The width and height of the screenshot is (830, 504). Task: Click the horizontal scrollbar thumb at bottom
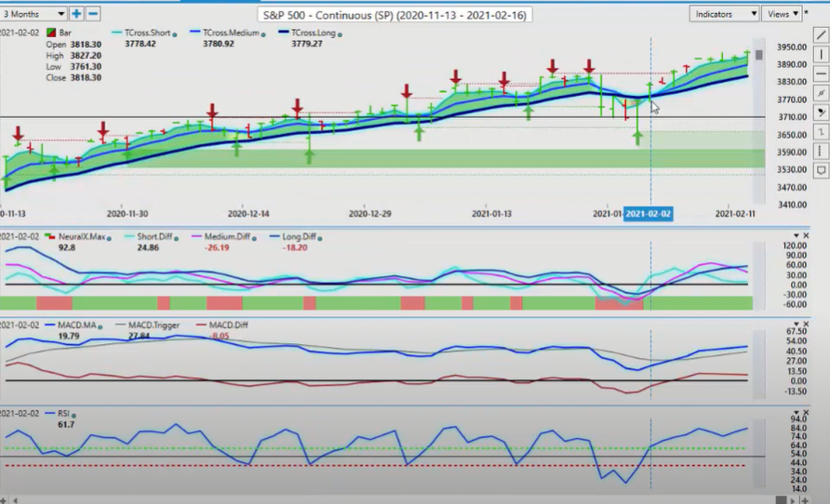781,499
